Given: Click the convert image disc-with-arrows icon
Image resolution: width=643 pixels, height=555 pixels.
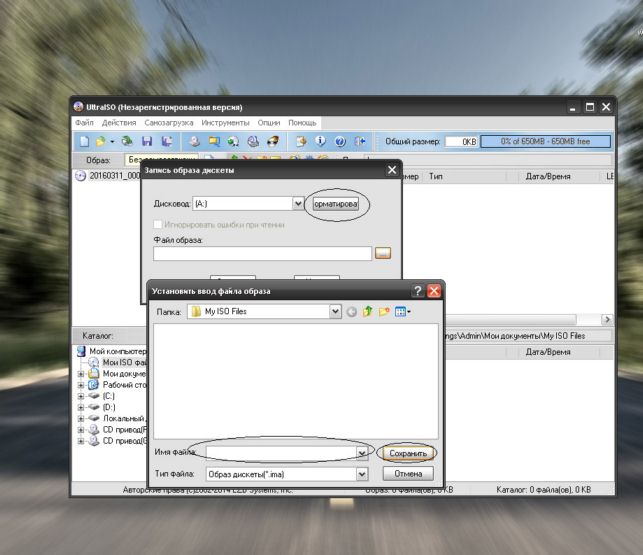Looking at the screenshot, I should [x=233, y=142].
